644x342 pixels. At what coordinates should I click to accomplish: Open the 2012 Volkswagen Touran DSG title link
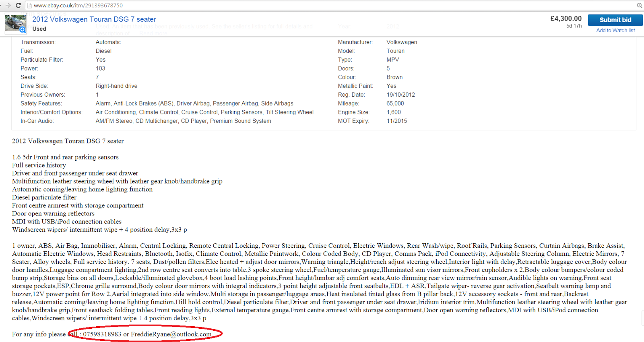94,19
